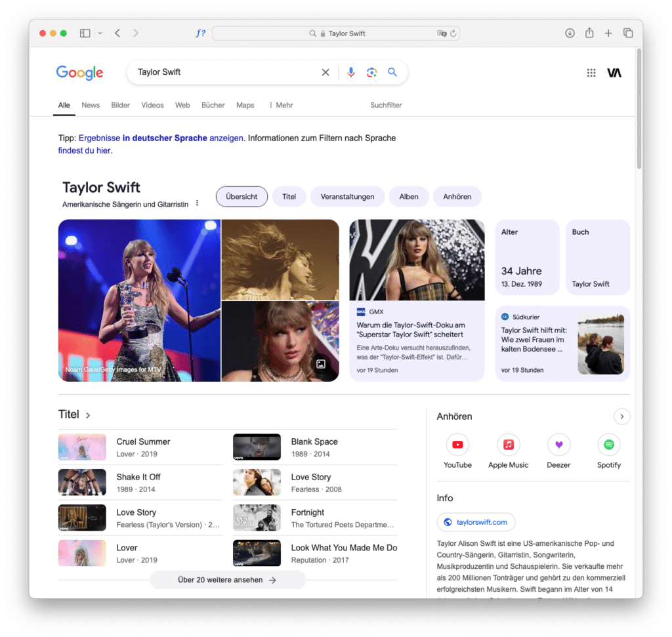Listen on Apple Music icon
672x637 pixels.
coord(509,445)
